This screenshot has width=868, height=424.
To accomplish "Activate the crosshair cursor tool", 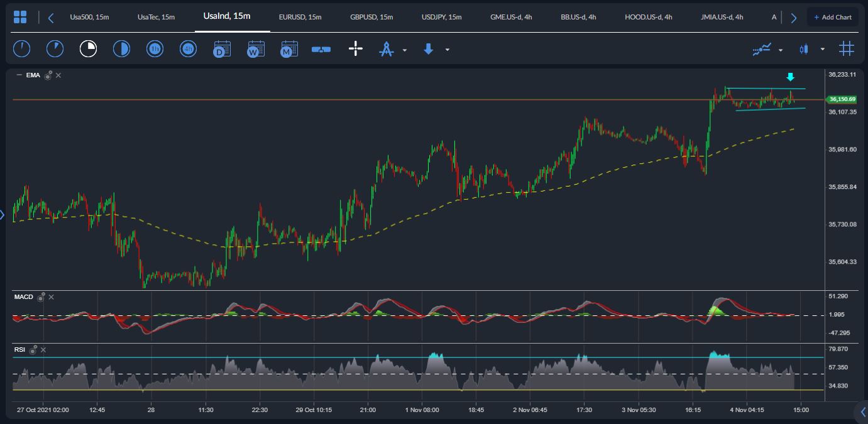I will tap(356, 49).
